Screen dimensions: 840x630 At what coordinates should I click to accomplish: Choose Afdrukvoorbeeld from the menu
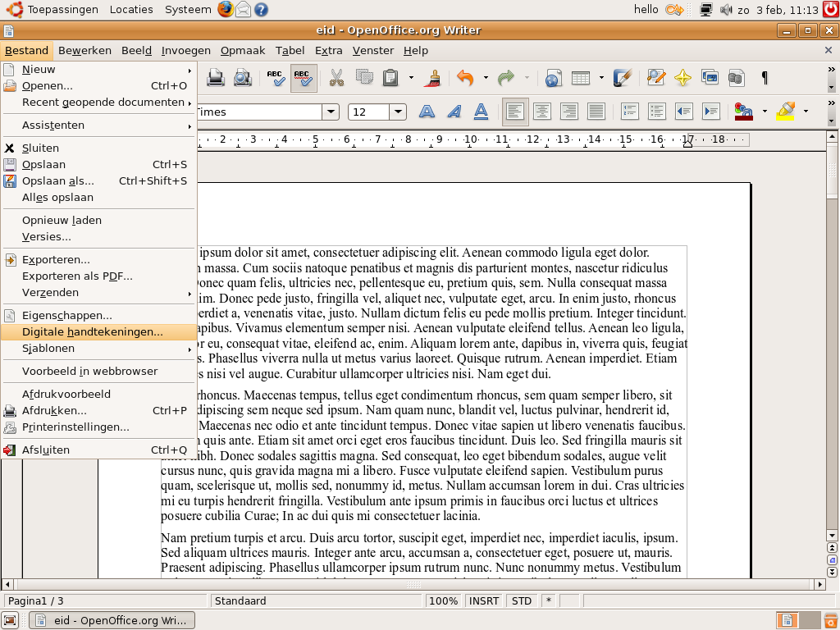coord(98,395)
